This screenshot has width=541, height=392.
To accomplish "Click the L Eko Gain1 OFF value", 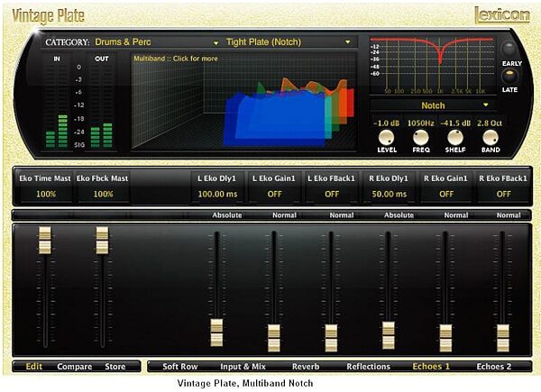I will pos(275,194).
